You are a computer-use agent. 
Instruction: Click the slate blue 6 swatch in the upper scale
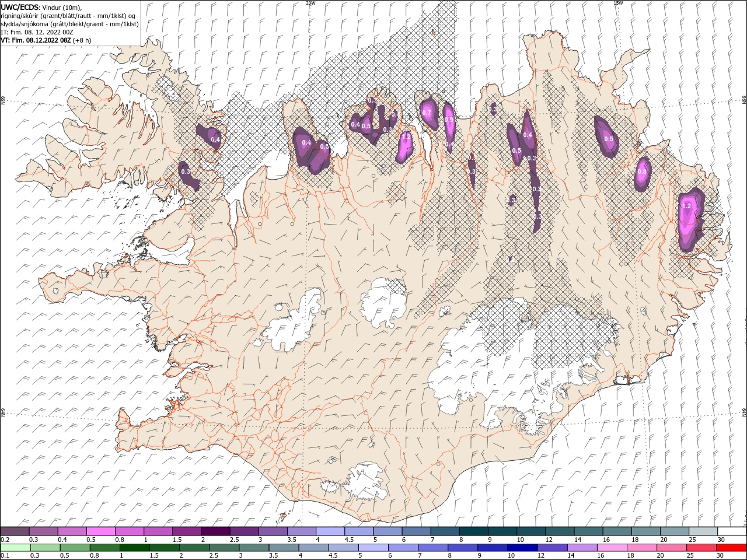pyautogui.click(x=416, y=531)
